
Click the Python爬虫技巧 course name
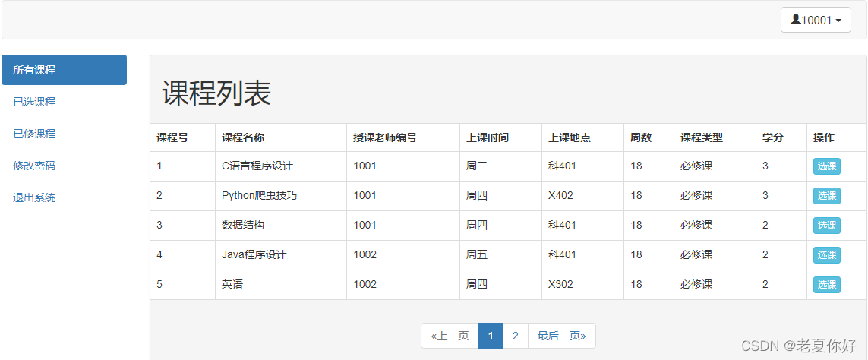[x=260, y=195]
